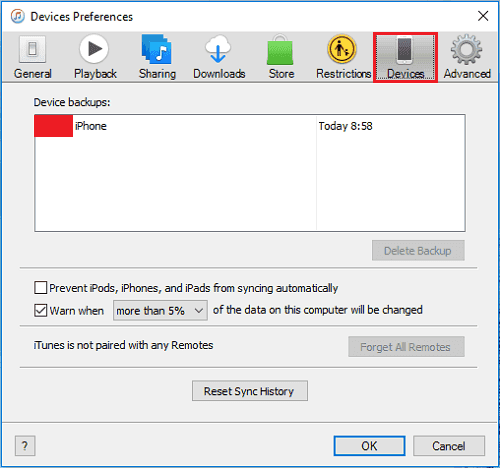Open the Store green shopping bag icon
The height and width of the screenshot is (468, 500).
[x=280, y=49]
